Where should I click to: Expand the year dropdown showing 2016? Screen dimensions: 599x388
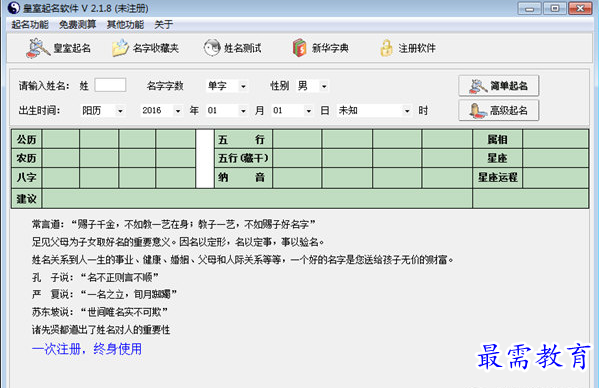[x=178, y=111]
